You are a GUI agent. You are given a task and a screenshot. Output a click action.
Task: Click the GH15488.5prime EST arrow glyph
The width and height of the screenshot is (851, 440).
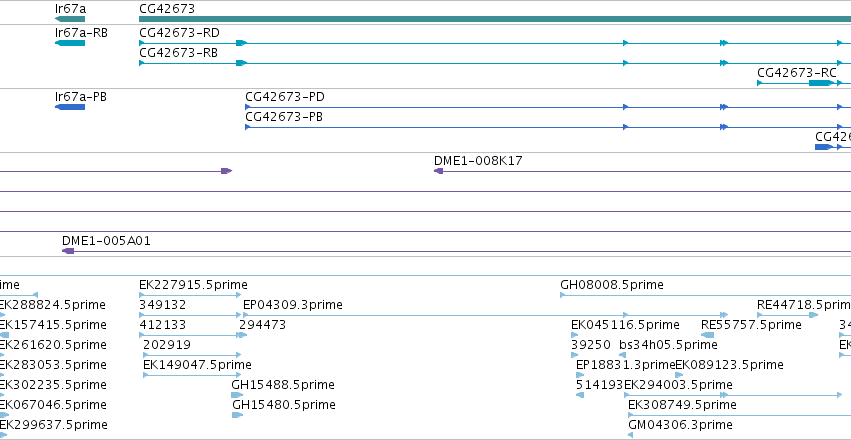[237, 395]
